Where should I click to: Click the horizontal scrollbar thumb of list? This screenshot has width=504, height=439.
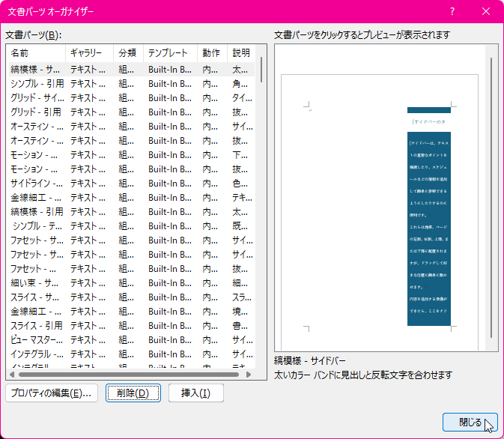tap(129, 375)
